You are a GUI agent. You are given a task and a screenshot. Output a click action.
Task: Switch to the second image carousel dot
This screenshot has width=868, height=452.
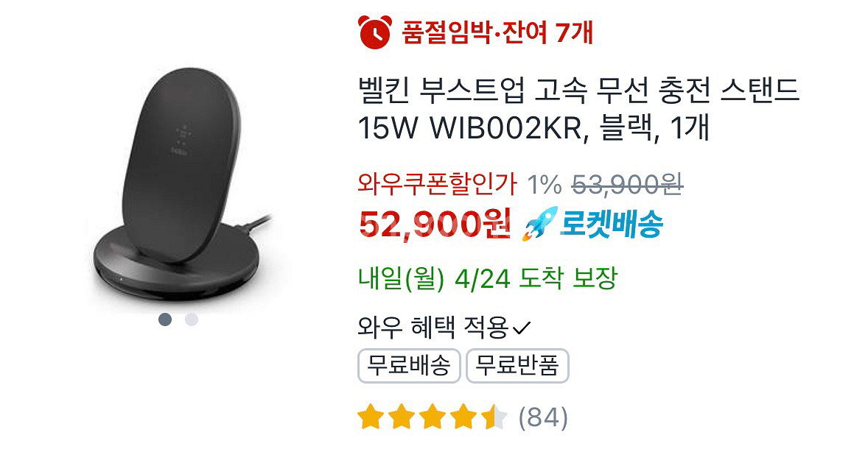(192, 319)
